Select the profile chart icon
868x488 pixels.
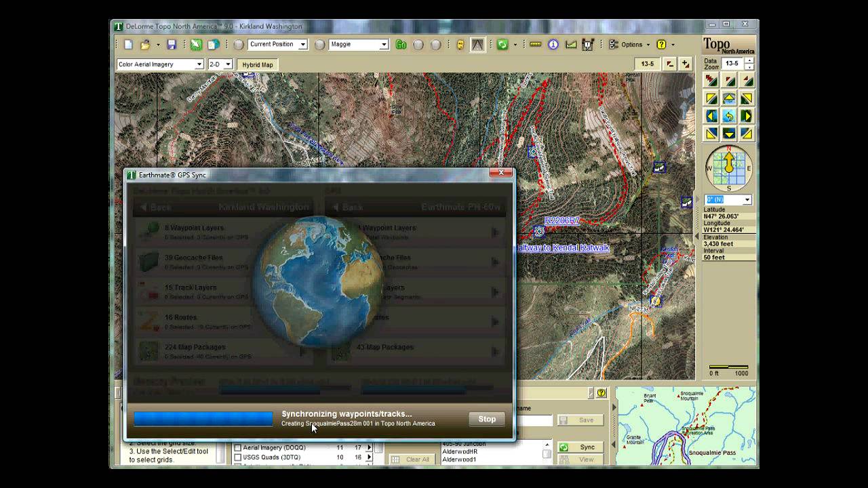[571, 45]
